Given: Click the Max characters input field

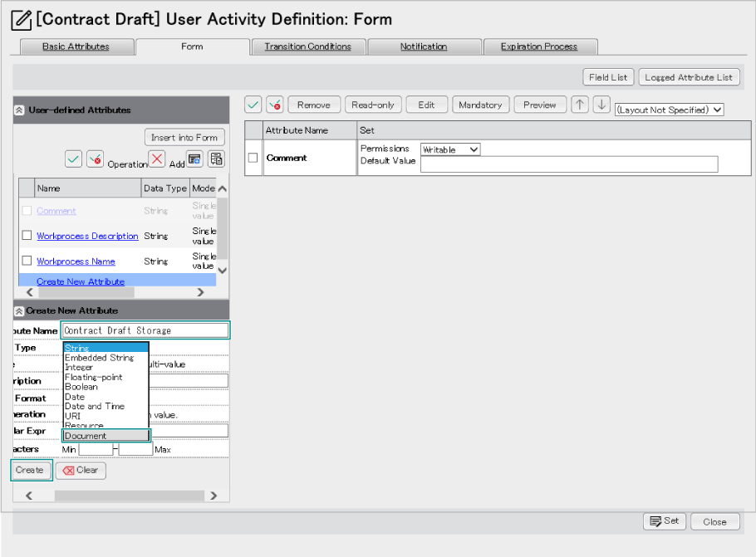Looking at the screenshot, I should pos(135,450).
